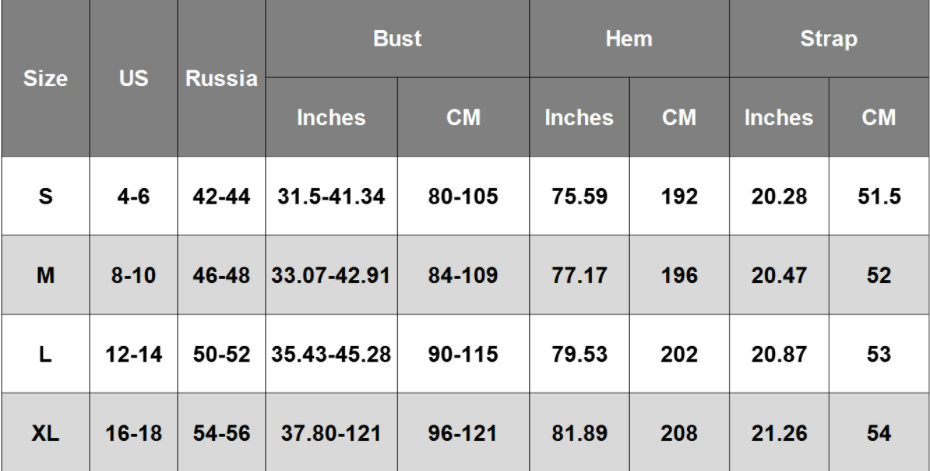The image size is (930, 471).
Task: Click US size 16-18 cell
Action: click(133, 435)
